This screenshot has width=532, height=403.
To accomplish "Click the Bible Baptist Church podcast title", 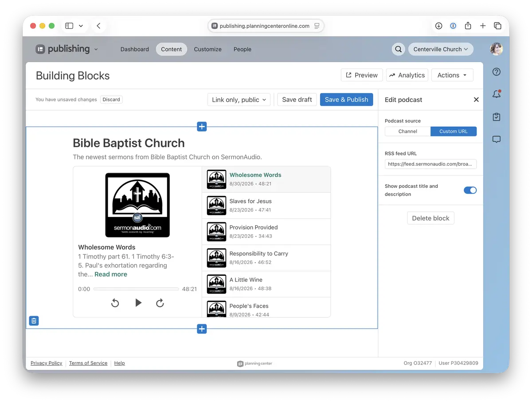I will pos(129,143).
